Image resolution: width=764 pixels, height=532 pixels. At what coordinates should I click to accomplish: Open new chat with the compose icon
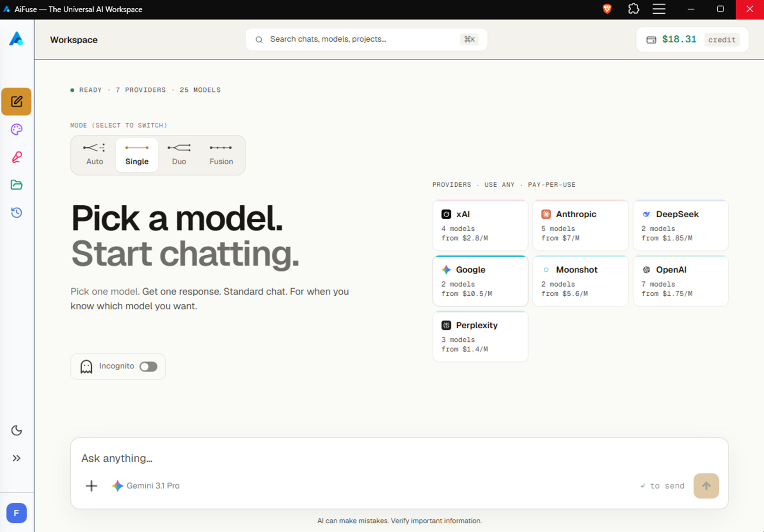pos(17,101)
